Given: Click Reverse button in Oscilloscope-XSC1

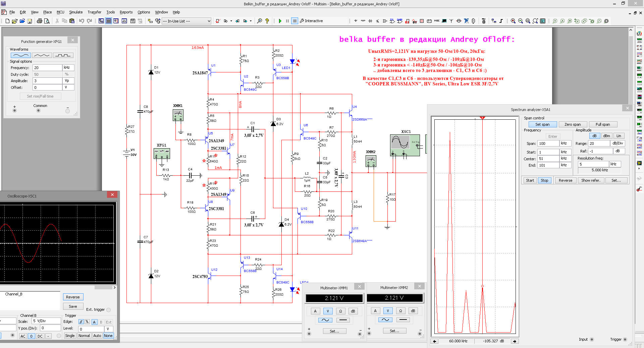Looking at the screenshot, I should point(73,297).
